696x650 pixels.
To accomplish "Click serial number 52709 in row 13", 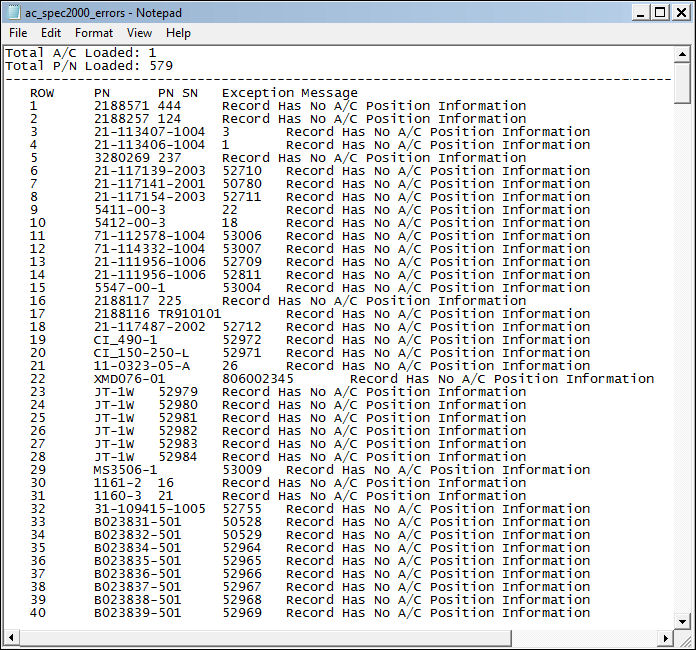I will tap(242, 262).
